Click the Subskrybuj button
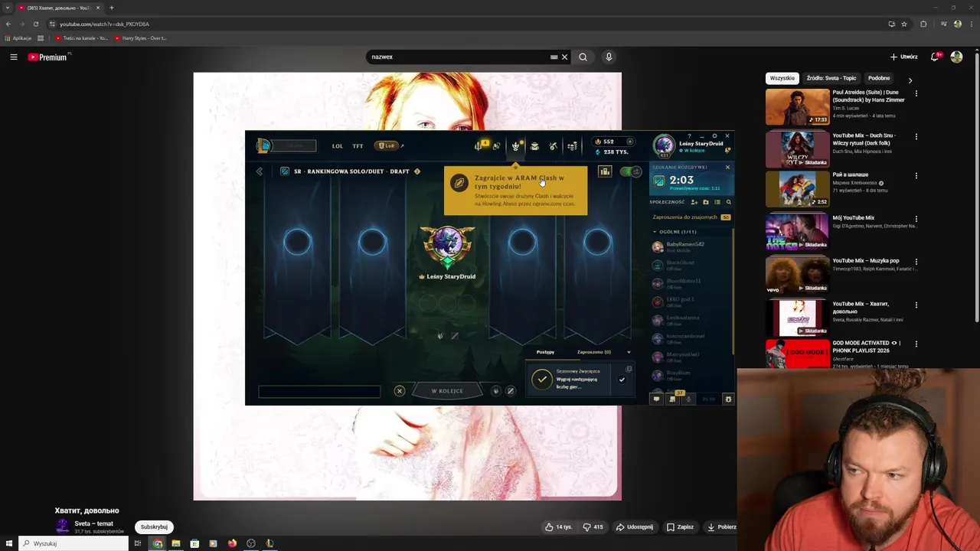This screenshot has width=980, height=551. click(x=154, y=527)
